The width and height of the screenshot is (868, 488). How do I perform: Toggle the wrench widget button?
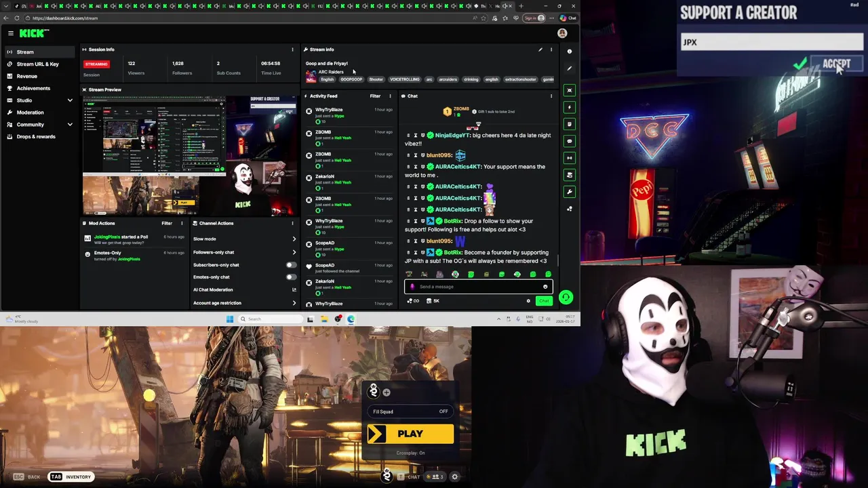(570, 192)
